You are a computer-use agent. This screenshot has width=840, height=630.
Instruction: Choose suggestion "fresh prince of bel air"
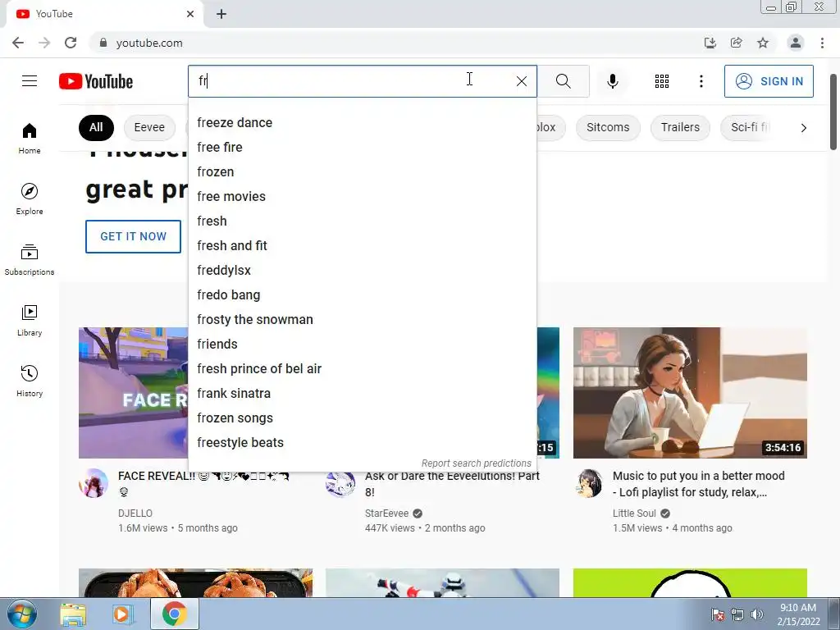pyautogui.click(x=362, y=369)
